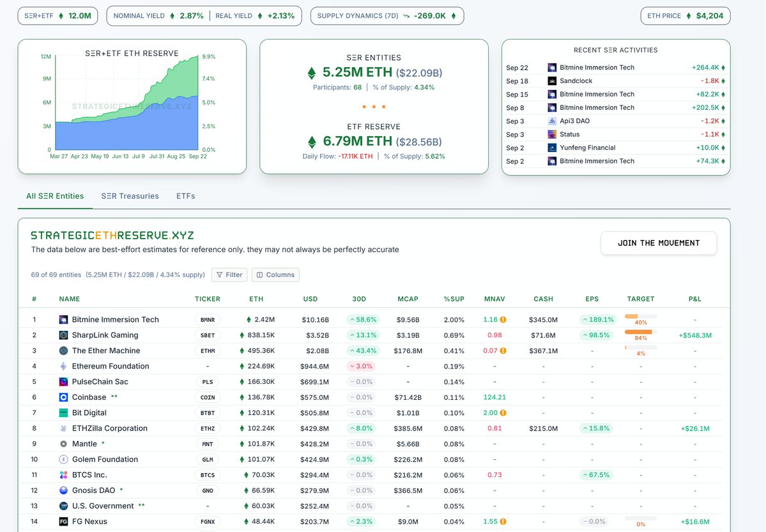
Task: Click the 5.25M ETH SER Entities total
Action: pyautogui.click(x=357, y=72)
